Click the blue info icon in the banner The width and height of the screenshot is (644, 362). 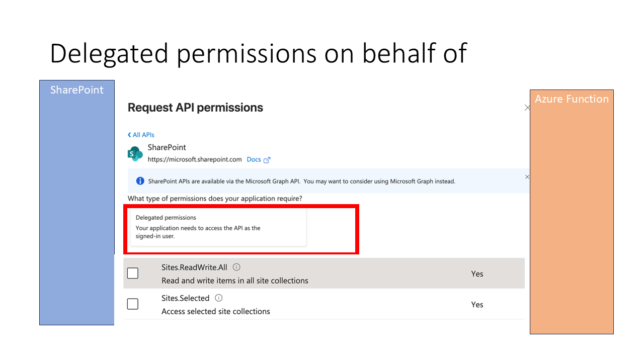coord(140,181)
